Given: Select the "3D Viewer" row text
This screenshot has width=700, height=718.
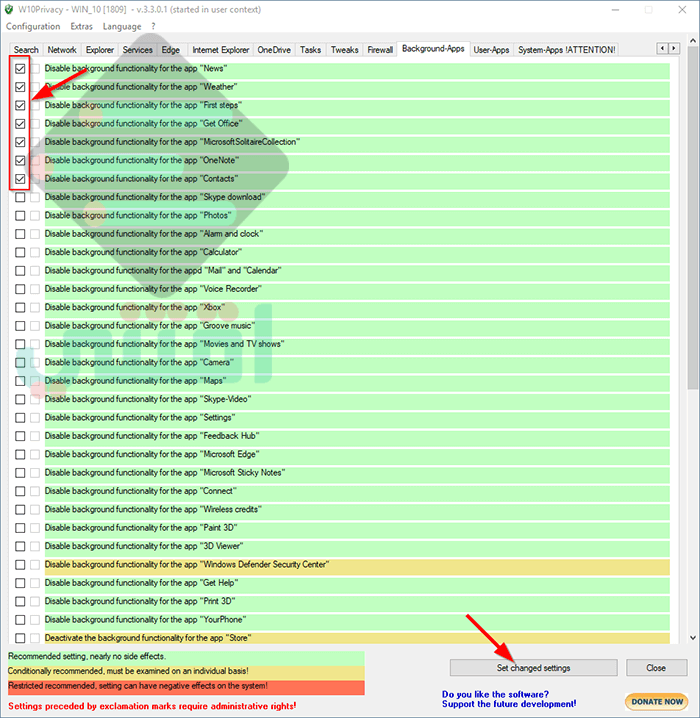Looking at the screenshot, I should click(144, 546).
